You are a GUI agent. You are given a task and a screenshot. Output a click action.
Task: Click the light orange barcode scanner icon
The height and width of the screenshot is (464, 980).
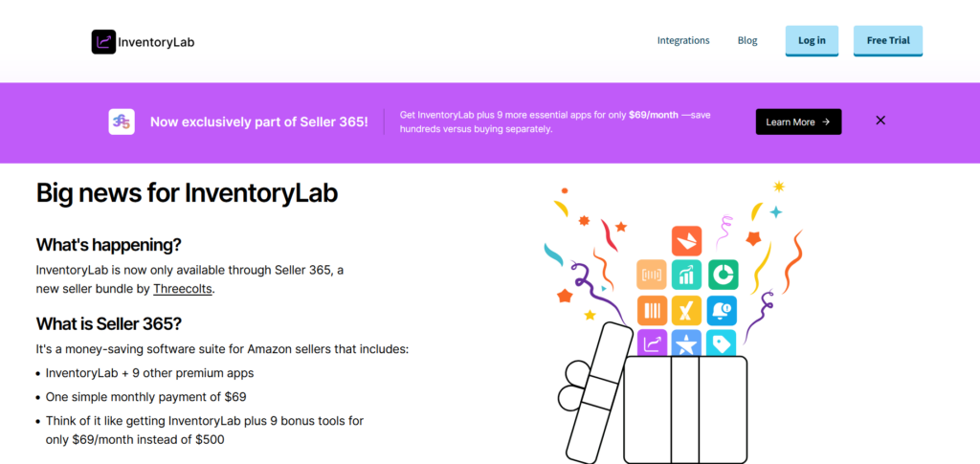pos(652,275)
